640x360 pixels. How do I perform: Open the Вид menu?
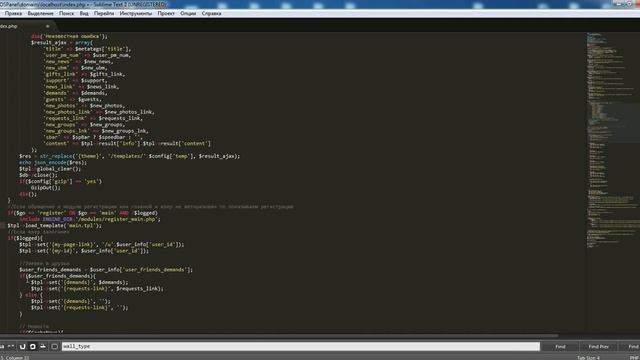tap(84, 13)
